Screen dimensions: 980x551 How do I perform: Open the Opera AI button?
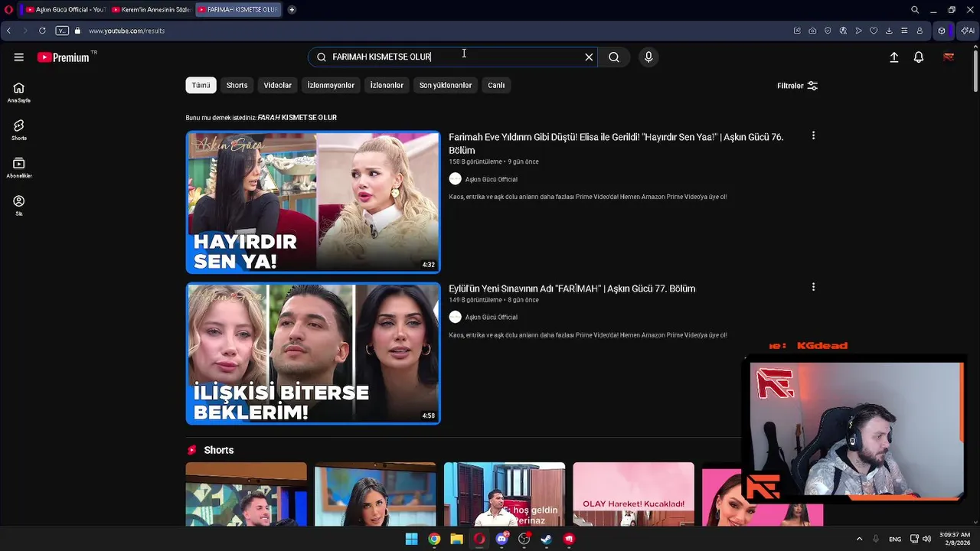[969, 31]
